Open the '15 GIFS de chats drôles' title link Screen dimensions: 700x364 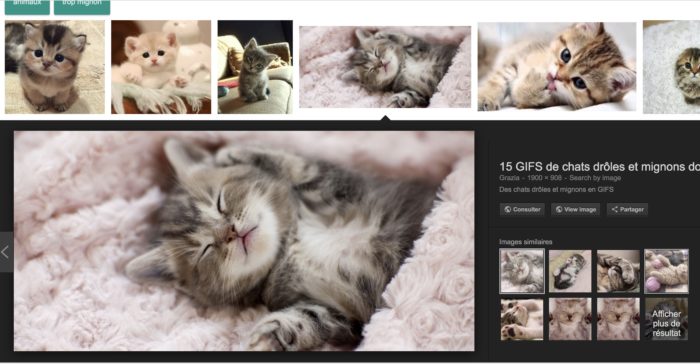[x=600, y=167]
